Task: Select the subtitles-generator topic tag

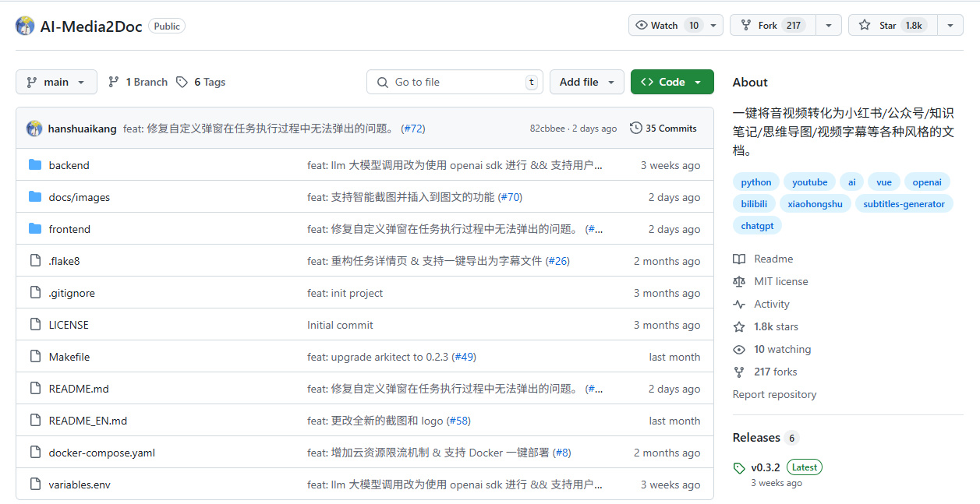Action: pos(904,203)
